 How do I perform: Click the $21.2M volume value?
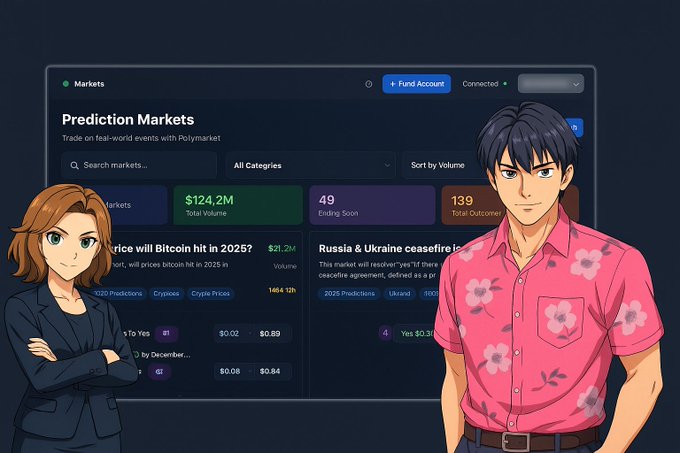[282, 248]
